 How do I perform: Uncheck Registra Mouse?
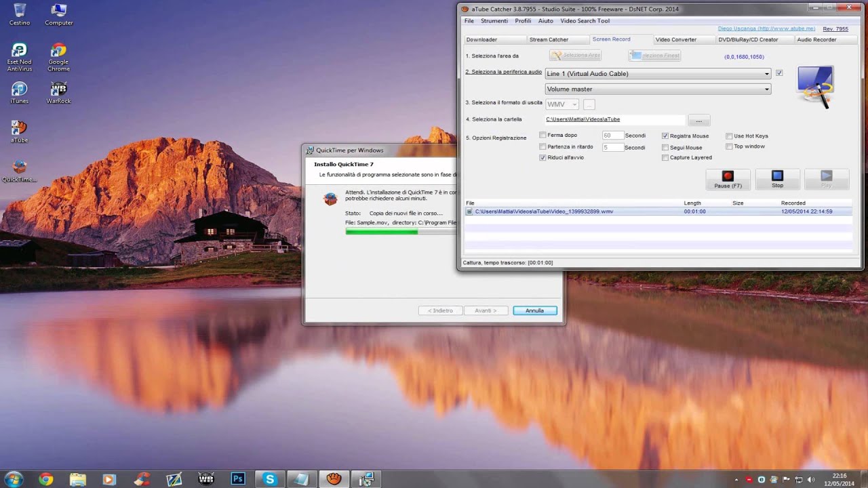point(665,136)
